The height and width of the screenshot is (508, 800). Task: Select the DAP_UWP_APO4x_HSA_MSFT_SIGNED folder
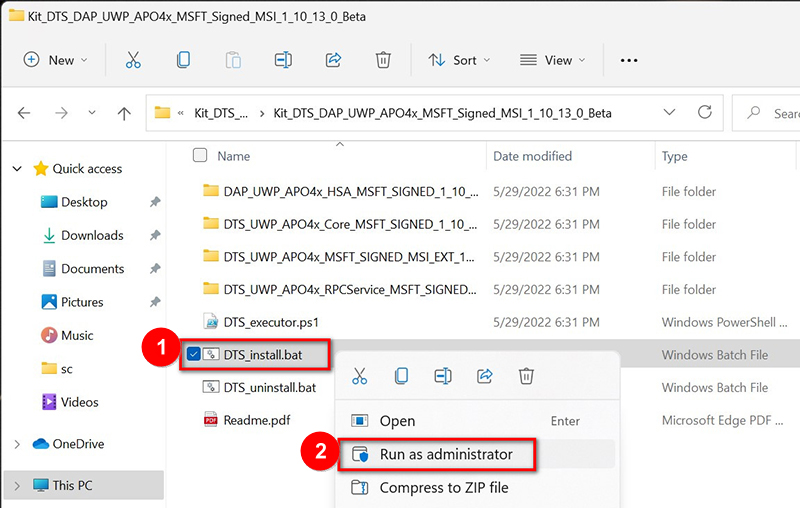[351, 192]
